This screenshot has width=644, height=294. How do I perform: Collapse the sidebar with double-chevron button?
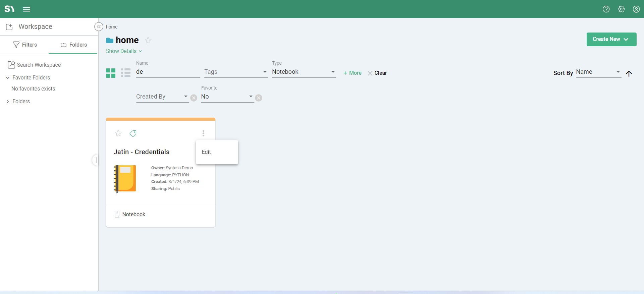click(x=99, y=26)
